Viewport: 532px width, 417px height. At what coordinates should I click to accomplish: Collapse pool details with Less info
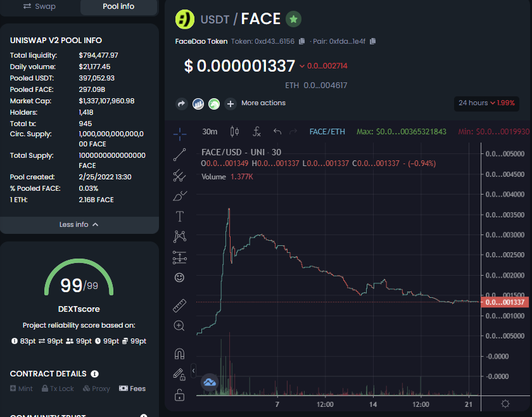pyautogui.click(x=79, y=224)
